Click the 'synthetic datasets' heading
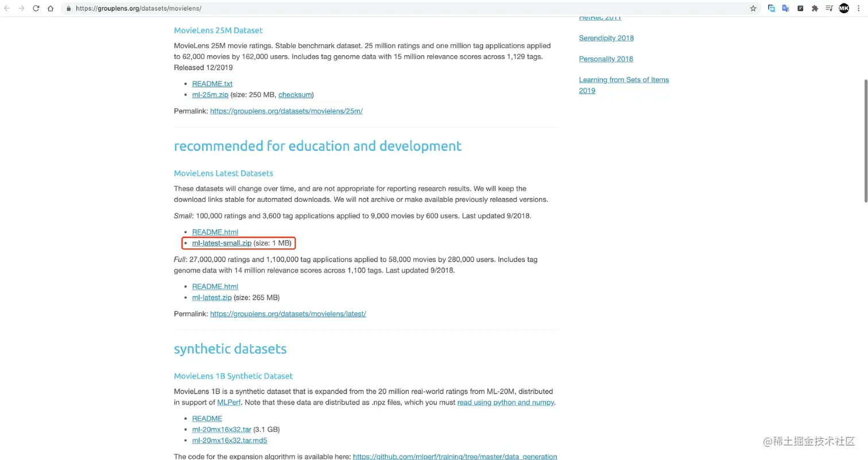The image size is (868, 460). pyautogui.click(x=230, y=349)
